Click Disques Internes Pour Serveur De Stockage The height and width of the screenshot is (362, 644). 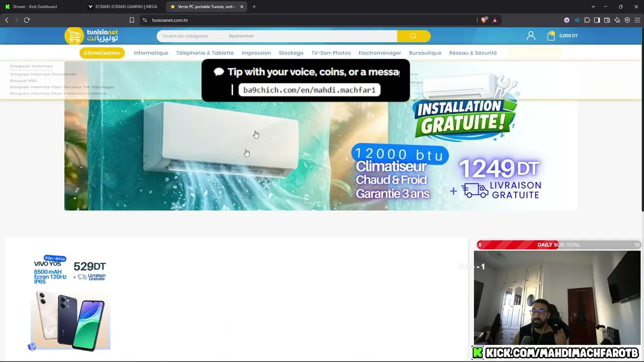pyautogui.click(x=62, y=87)
